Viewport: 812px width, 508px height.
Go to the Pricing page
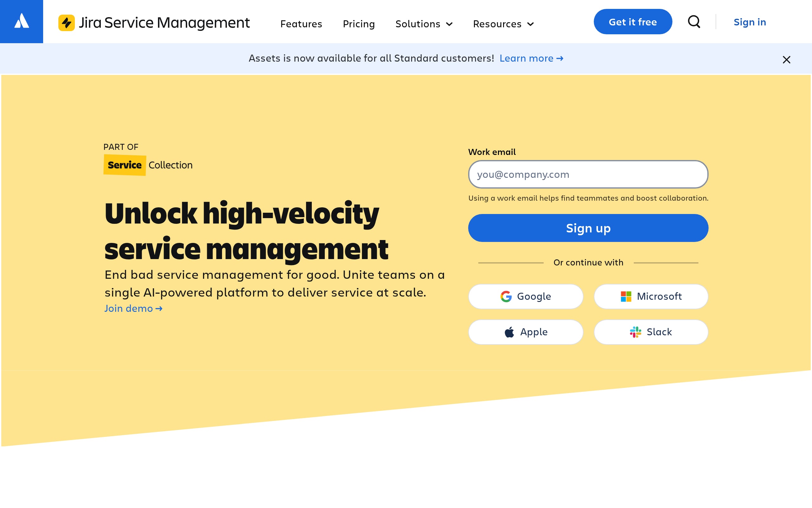pyautogui.click(x=359, y=24)
